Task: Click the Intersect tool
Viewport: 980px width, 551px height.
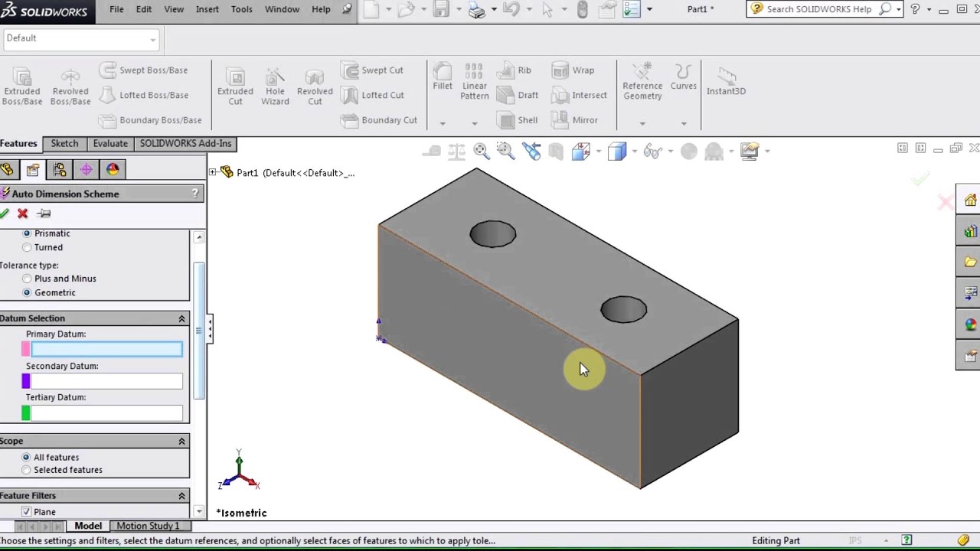Action: point(579,95)
